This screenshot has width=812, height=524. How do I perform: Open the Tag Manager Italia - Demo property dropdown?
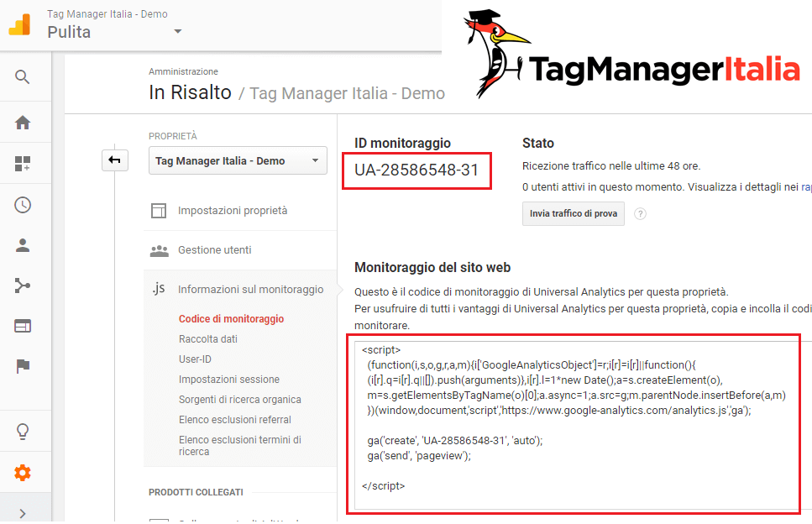point(238,160)
